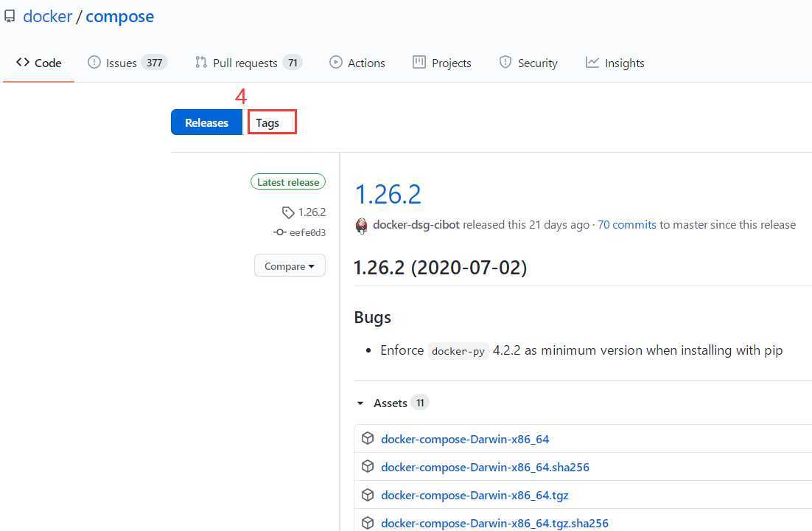View the 70 commits link

pos(626,224)
